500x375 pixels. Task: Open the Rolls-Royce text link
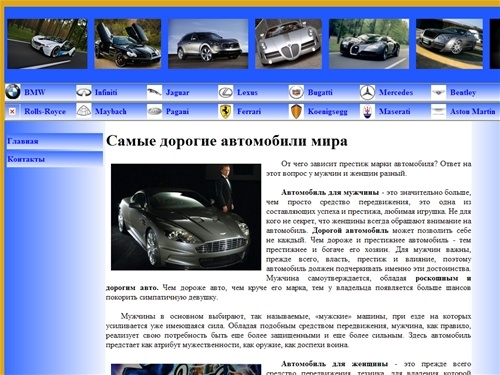click(x=45, y=111)
